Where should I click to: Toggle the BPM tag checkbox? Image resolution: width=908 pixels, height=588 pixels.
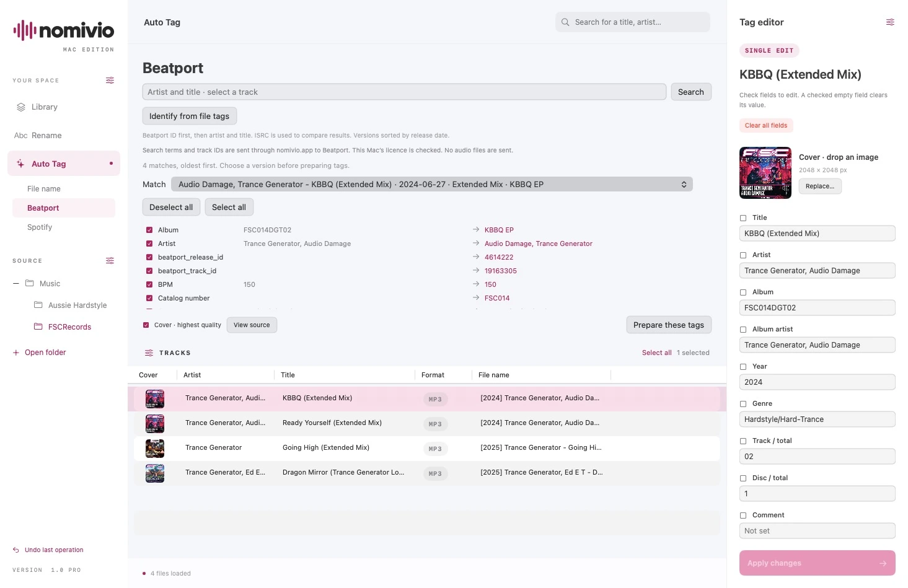(x=149, y=284)
